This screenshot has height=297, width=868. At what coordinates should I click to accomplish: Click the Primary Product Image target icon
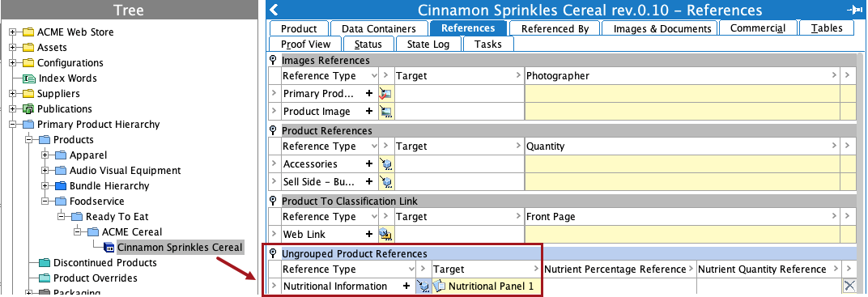[x=385, y=94]
